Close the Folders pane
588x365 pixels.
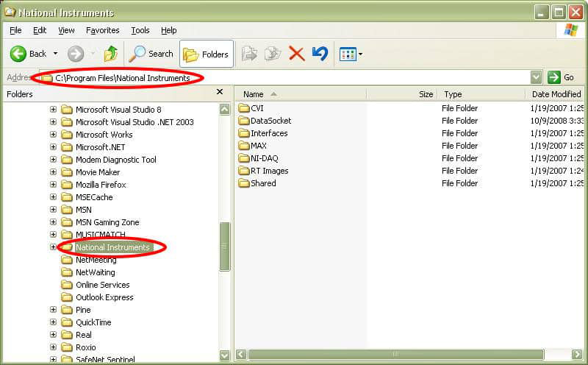click(x=220, y=92)
